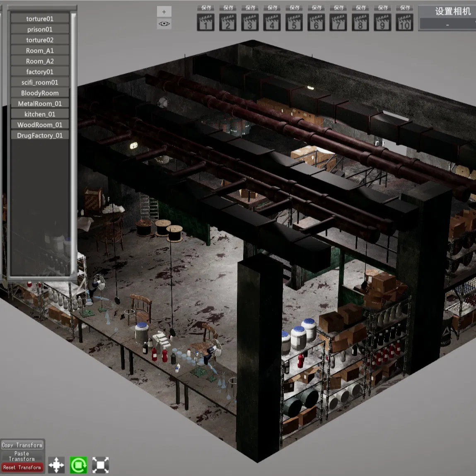Load the torture01 map

[40, 19]
